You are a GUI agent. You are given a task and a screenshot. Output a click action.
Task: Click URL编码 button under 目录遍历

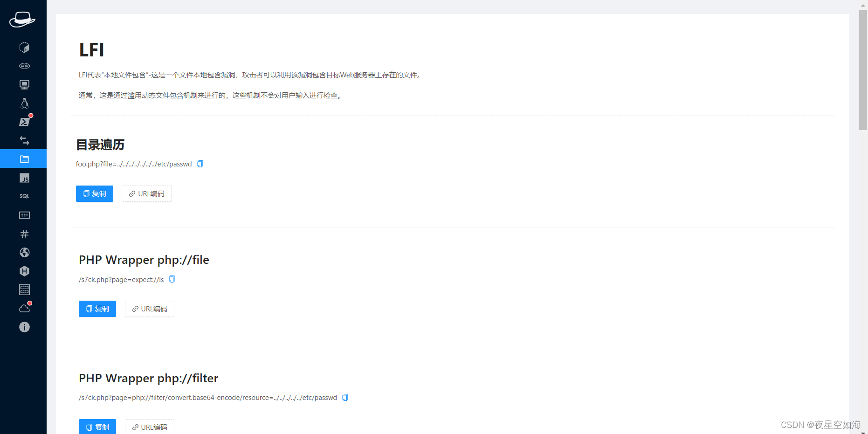[x=146, y=193]
